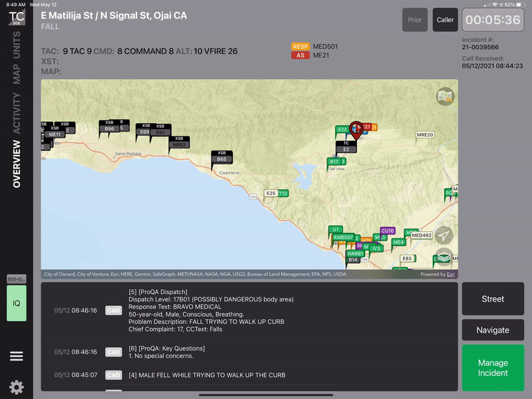This screenshot has width=532, height=399.
Task: Change basemap using the map style icon
Action: pyautogui.click(x=445, y=97)
